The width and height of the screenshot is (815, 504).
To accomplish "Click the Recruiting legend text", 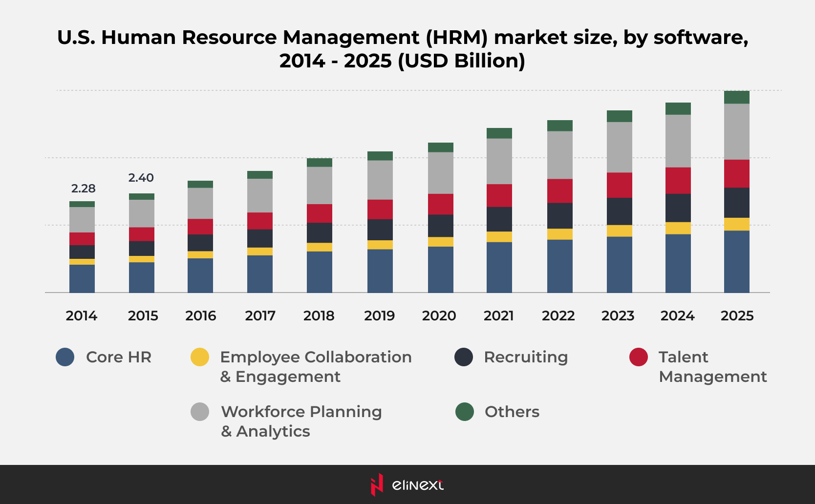I will 526,357.
